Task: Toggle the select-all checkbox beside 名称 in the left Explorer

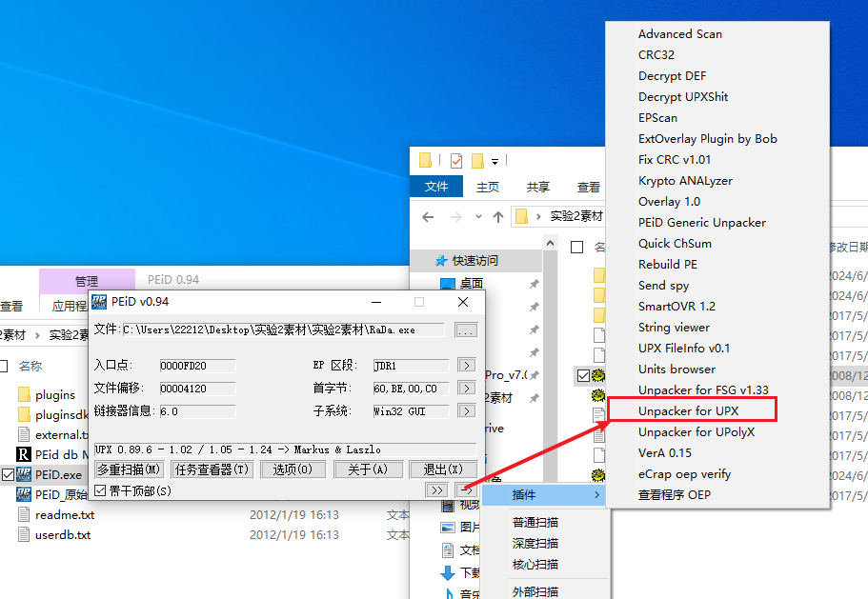Action: click(3, 366)
